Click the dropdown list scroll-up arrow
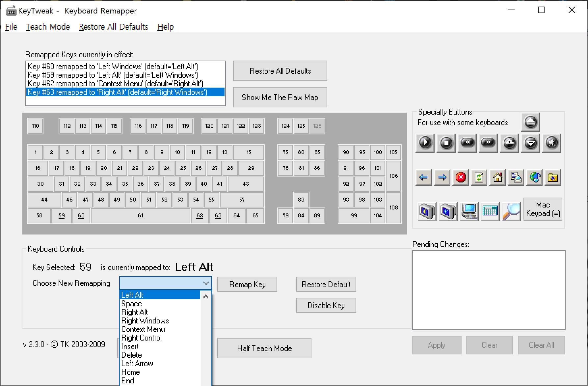This screenshot has width=588, height=386. 206,296
